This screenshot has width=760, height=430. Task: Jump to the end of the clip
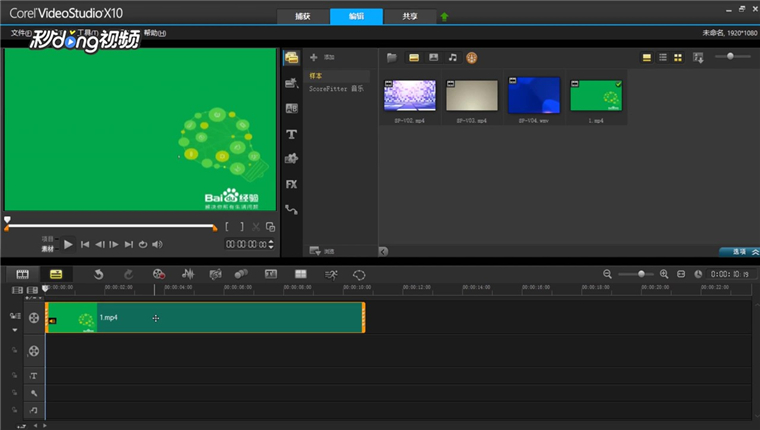click(x=128, y=244)
